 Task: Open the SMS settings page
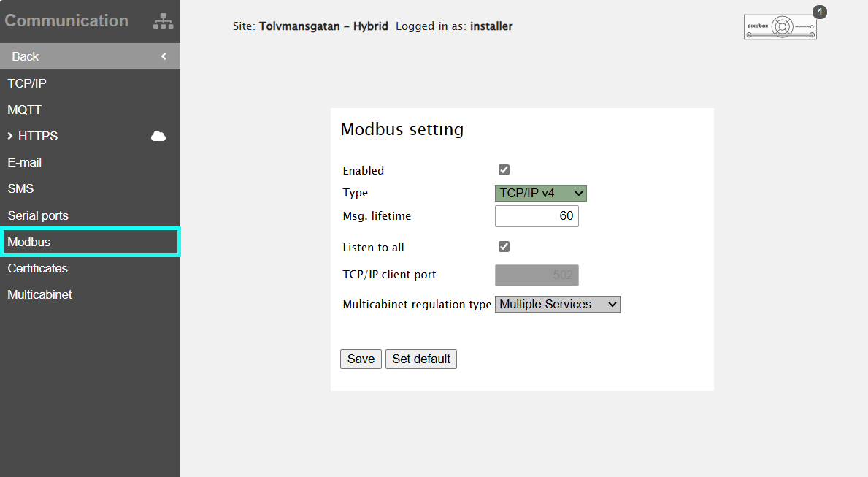[91, 189]
